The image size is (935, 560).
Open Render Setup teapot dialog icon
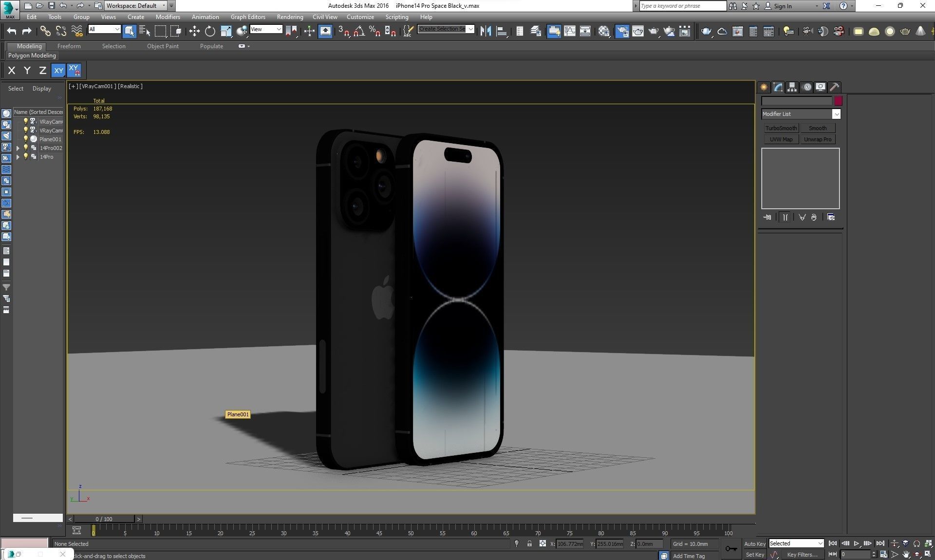[622, 31]
